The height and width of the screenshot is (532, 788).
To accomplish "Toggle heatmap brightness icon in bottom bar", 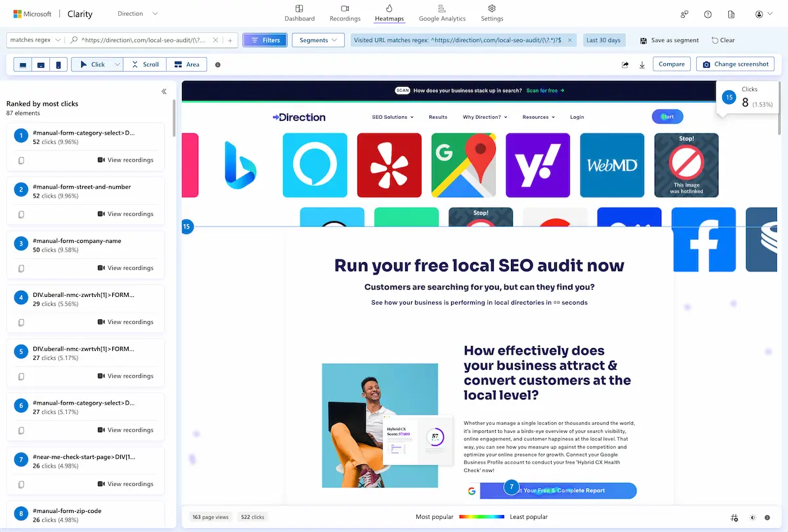I will click(x=753, y=518).
